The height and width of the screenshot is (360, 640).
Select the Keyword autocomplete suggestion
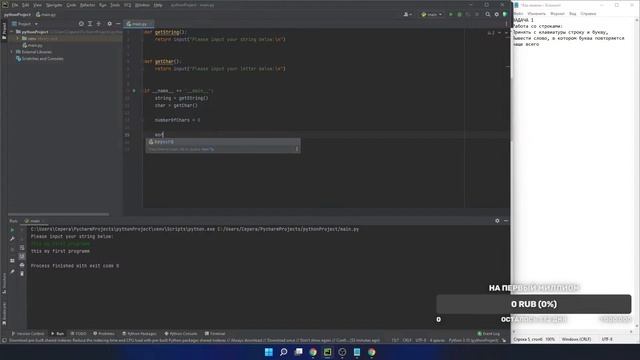[223, 142]
